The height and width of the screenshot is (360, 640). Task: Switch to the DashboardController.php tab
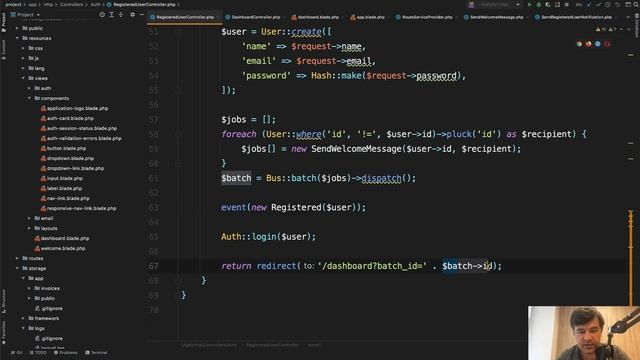point(253,17)
